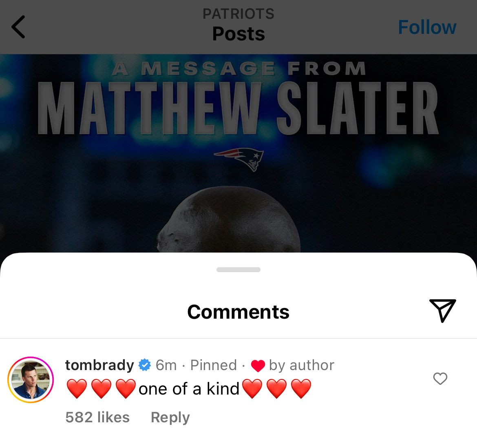477x448 pixels.
Task: Click Reply under tombrady's comment
Action: [170, 417]
